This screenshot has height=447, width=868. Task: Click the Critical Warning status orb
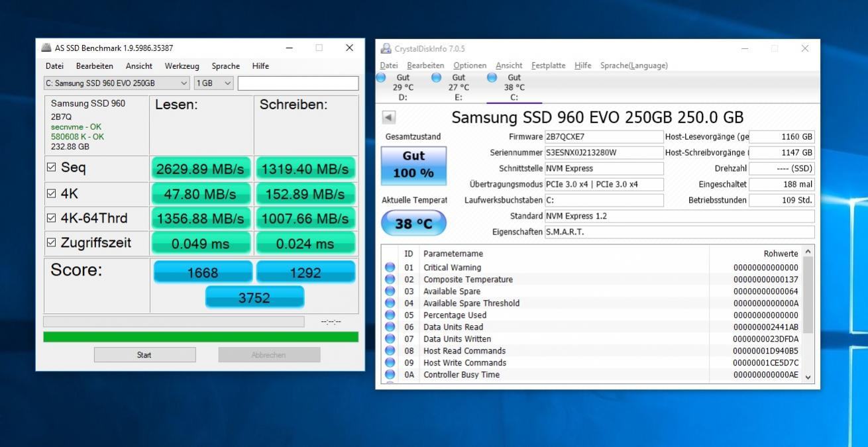pos(390,268)
